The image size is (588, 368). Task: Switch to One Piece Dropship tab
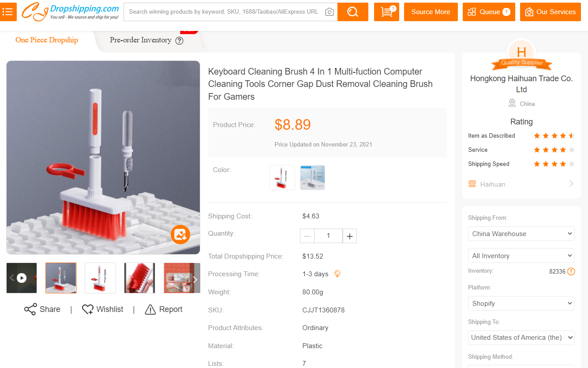pos(47,40)
